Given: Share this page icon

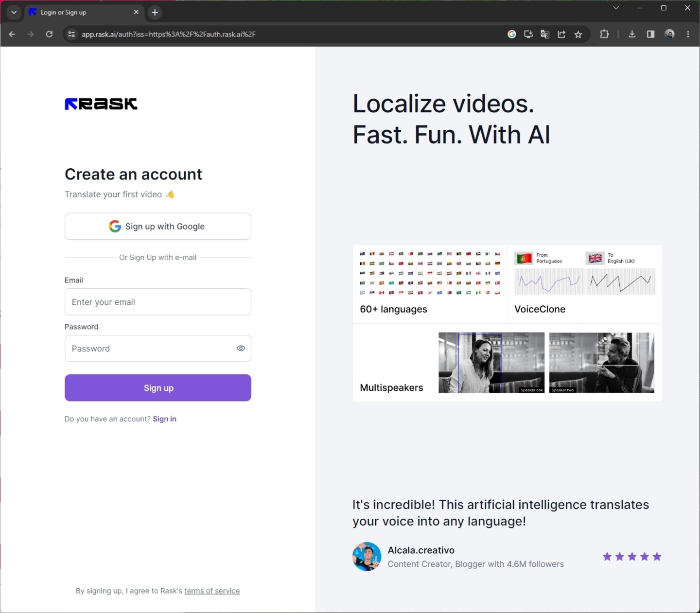Looking at the screenshot, I should pos(561,34).
